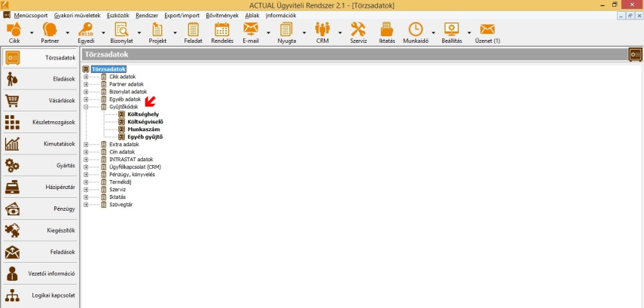Select the Rendelés calendar icon
644x308 pixels.
[x=222, y=31]
